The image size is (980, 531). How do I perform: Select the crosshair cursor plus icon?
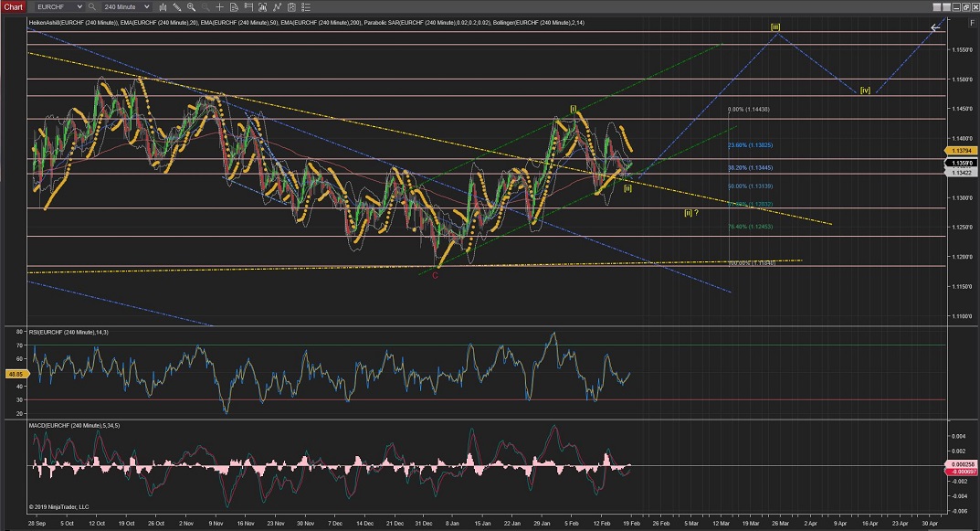click(219, 7)
